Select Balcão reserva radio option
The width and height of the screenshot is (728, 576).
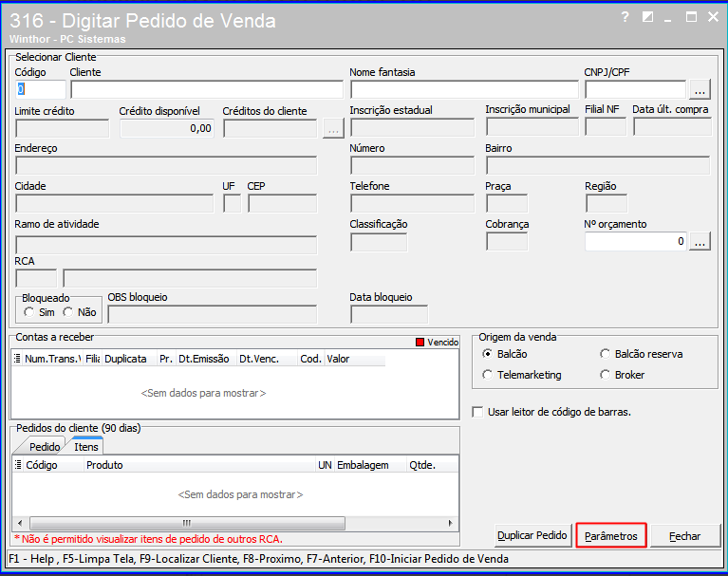coord(605,354)
